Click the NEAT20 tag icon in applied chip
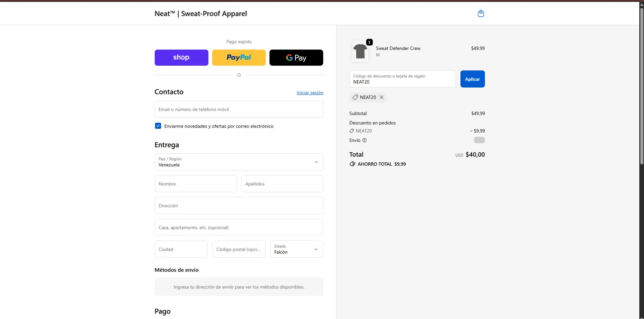 click(x=355, y=97)
